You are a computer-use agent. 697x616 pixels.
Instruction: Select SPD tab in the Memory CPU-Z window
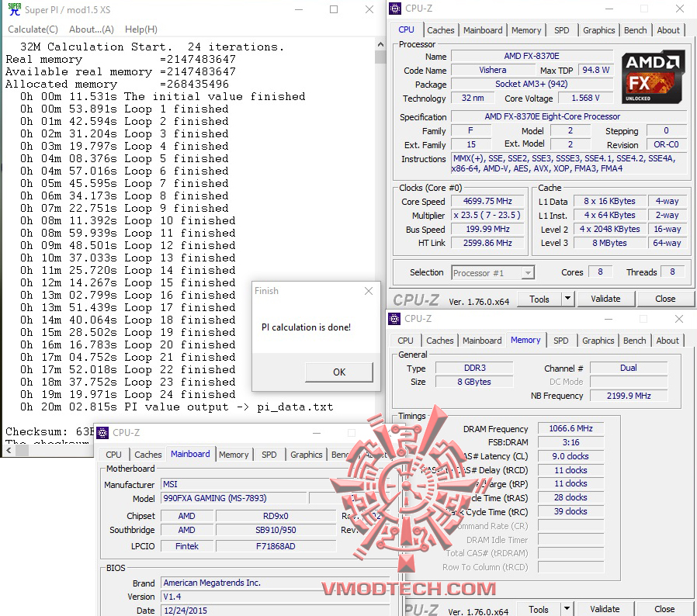click(x=560, y=341)
